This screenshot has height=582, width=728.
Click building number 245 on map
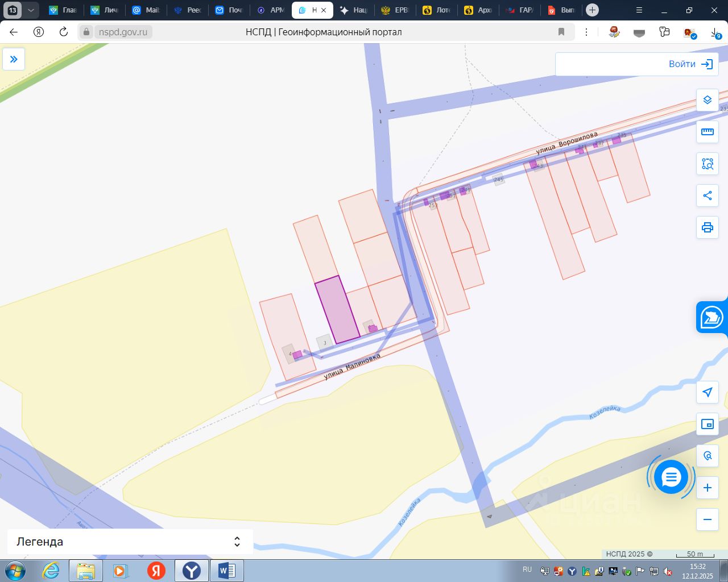499,180
